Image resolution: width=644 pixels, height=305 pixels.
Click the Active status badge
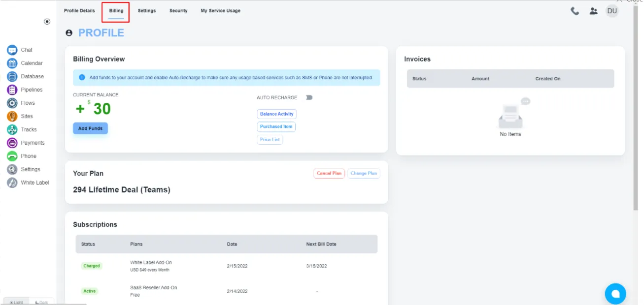90,291
